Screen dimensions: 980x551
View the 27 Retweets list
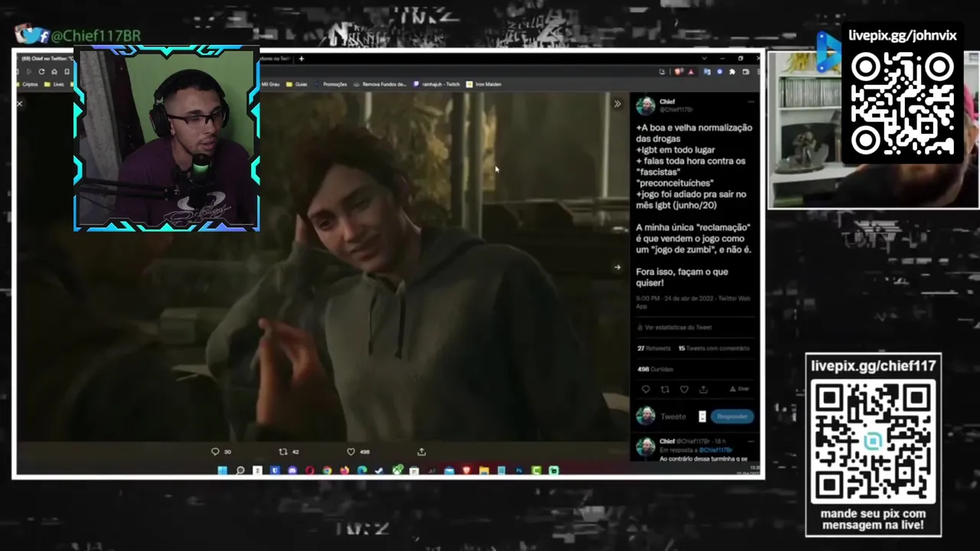click(654, 348)
